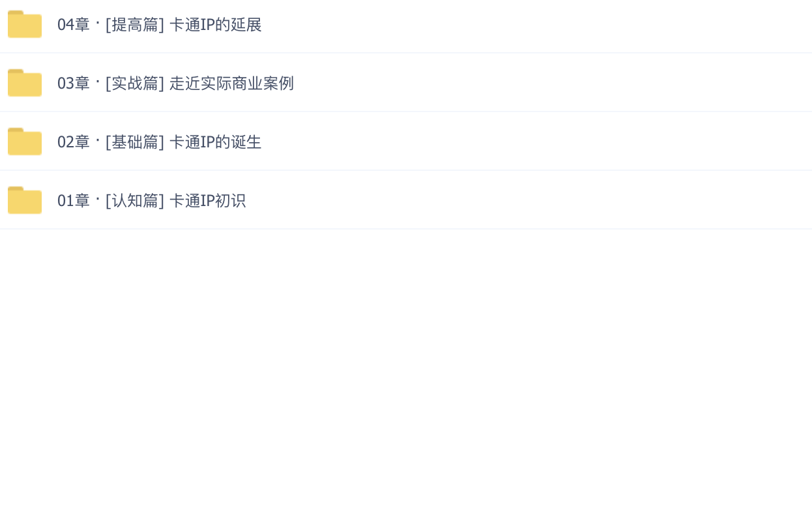The height and width of the screenshot is (506, 812).
Task: Open the 卡通IP的延展 folder title
Action: point(215,25)
